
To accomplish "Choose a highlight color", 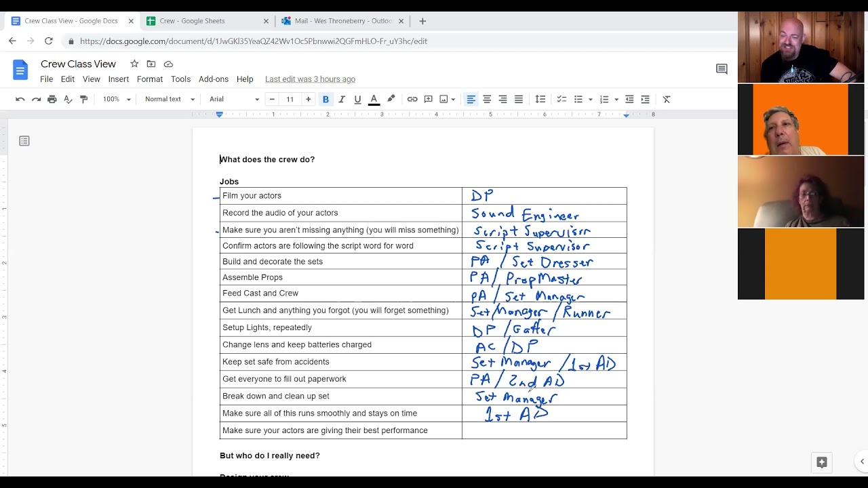I will tap(391, 99).
